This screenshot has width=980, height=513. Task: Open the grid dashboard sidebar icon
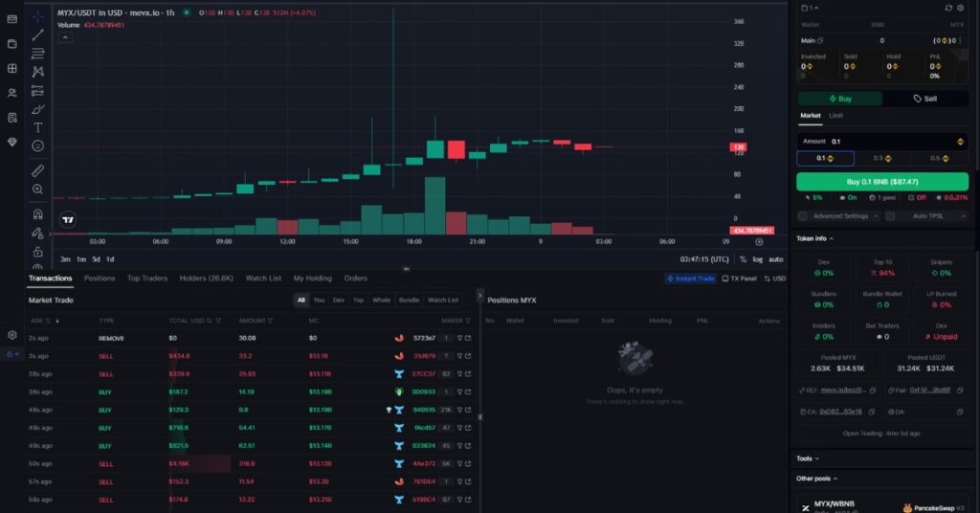pyautogui.click(x=11, y=69)
